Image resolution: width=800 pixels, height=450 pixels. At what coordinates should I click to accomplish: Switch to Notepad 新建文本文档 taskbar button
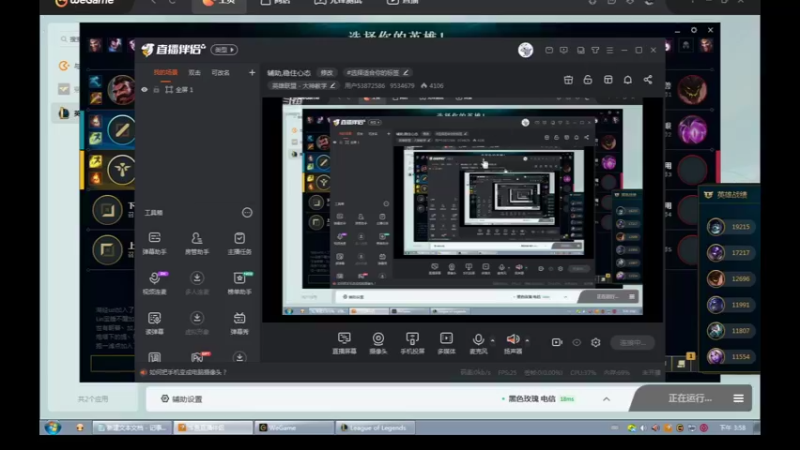pos(132,428)
